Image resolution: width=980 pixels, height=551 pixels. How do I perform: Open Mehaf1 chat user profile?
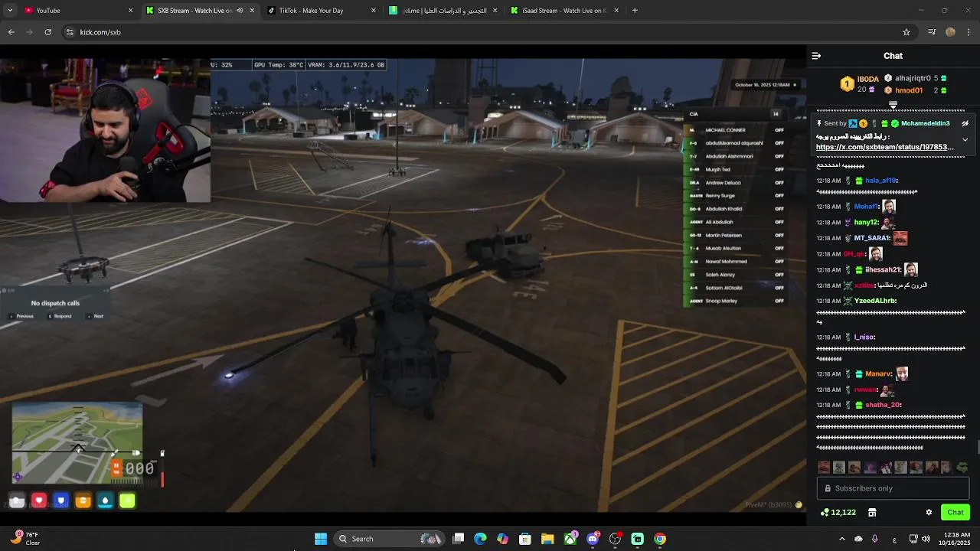(866, 207)
